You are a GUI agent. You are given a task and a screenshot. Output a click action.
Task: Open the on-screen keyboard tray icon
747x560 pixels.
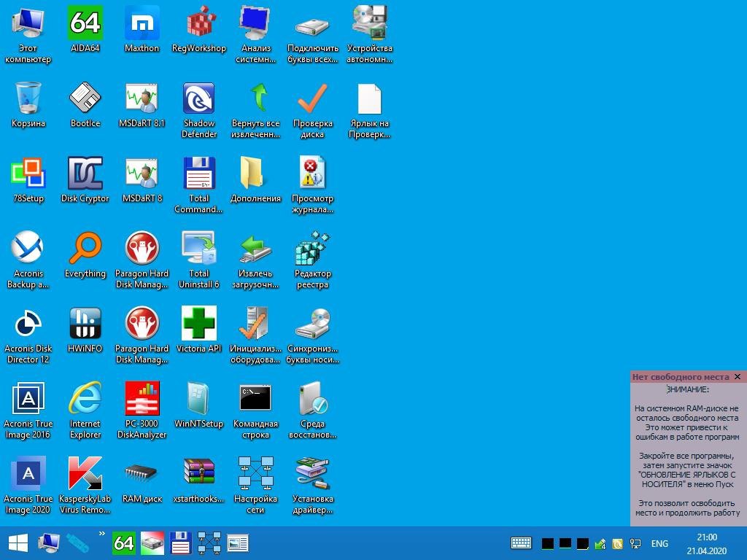[521, 542]
